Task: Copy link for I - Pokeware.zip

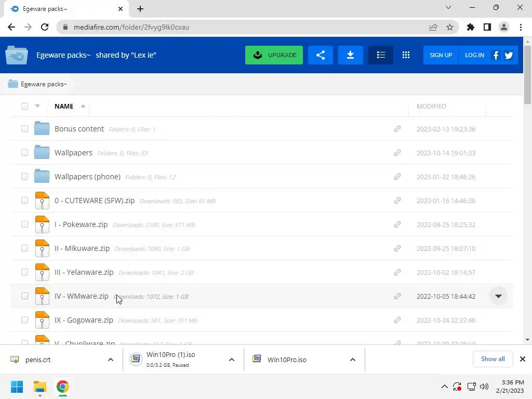Action: pos(397,224)
